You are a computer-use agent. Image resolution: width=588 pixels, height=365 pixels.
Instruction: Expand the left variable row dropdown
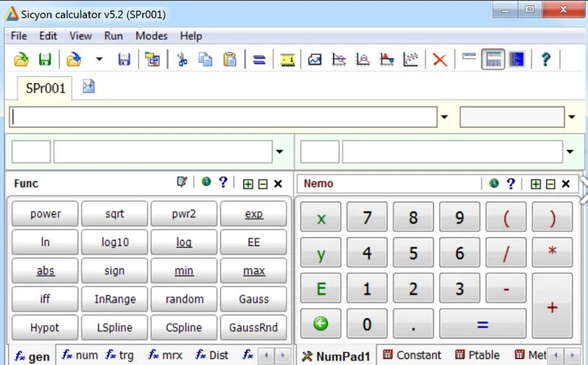280,151
